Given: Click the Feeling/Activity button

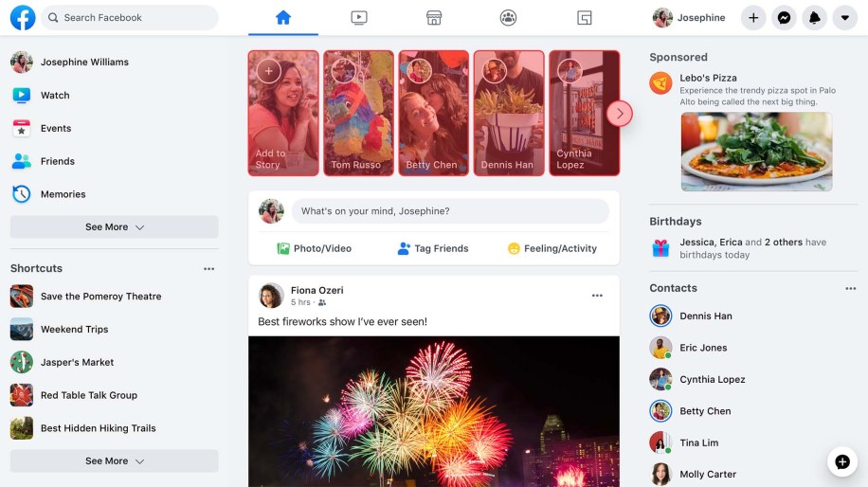Looking at the screenshot, I should (552, 248).
